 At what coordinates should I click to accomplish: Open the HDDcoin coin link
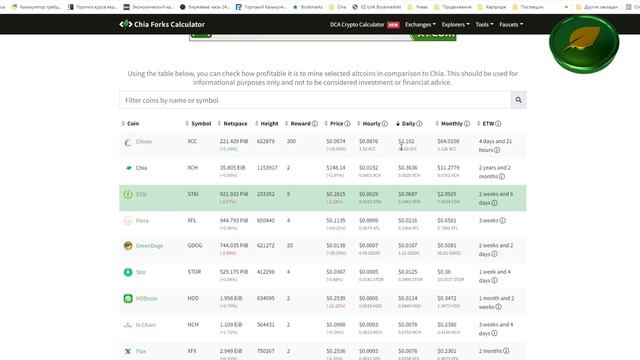pos(147,299)
